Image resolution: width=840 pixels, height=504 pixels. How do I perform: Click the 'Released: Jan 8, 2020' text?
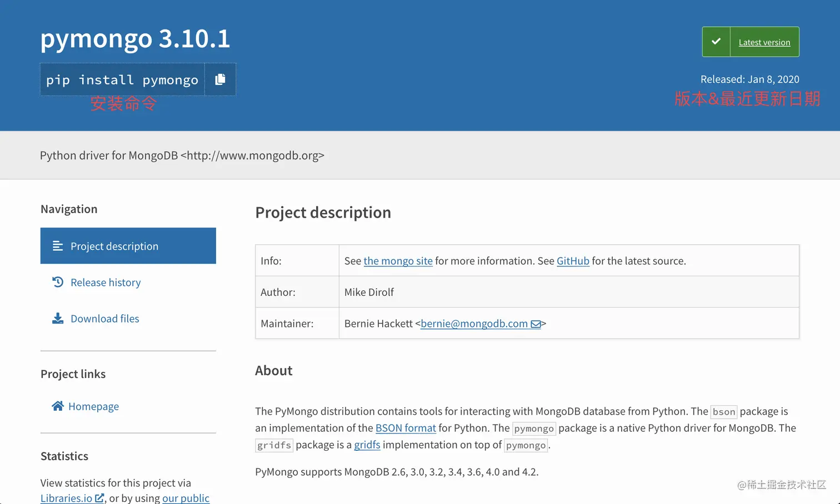(x=749, y=79)
